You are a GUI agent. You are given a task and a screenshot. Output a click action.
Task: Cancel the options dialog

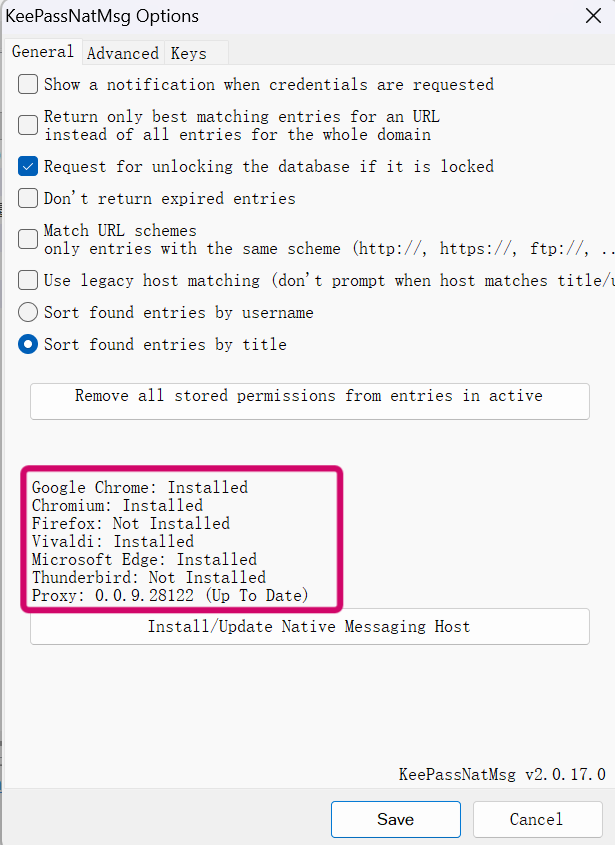click(537, 819)
